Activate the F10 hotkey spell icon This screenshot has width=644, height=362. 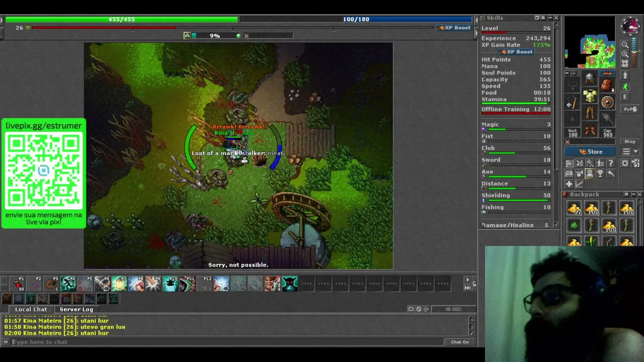coord(171,284)
